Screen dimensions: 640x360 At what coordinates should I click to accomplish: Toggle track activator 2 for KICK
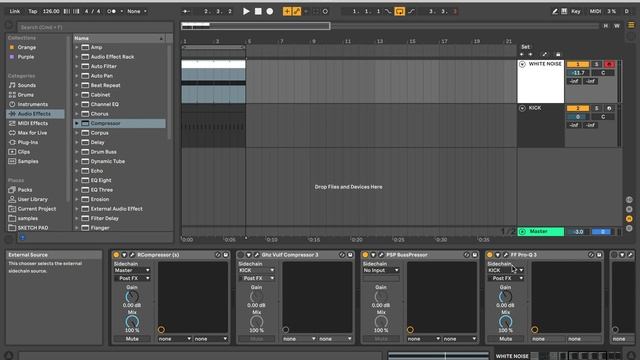[578, 108]
